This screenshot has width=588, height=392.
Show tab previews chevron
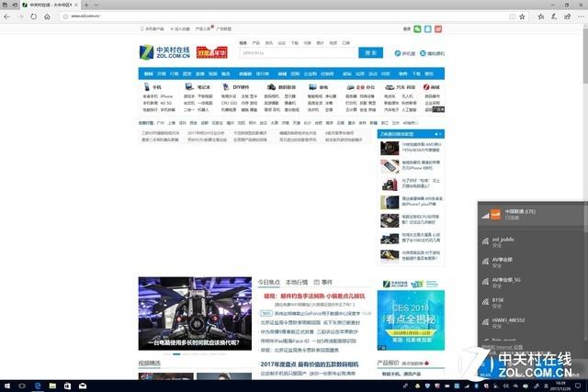click(x=96, y=5)
